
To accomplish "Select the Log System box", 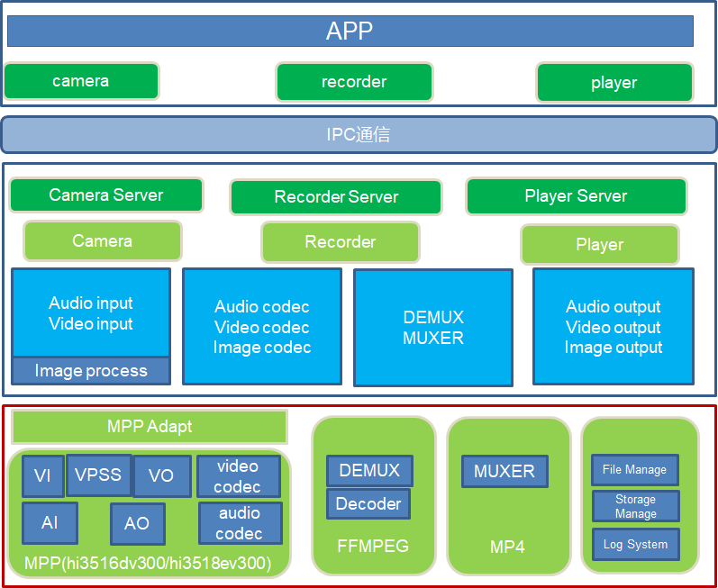I will pos(635,545).
